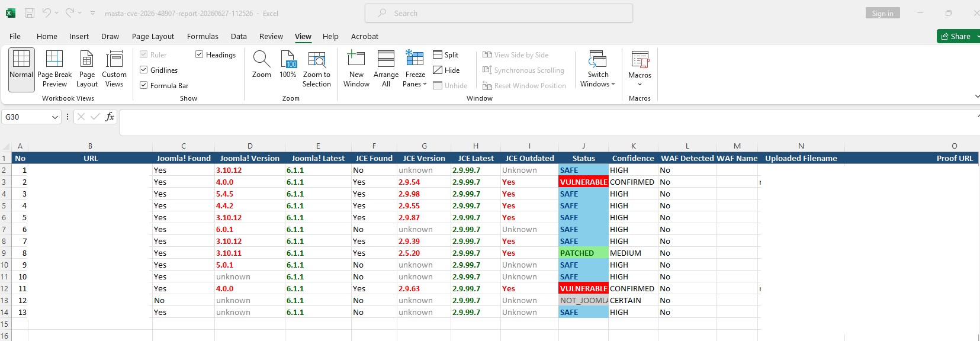Open the Macros dropdown arrow
This screenshot has width=980, height=341.
point(640,84)
